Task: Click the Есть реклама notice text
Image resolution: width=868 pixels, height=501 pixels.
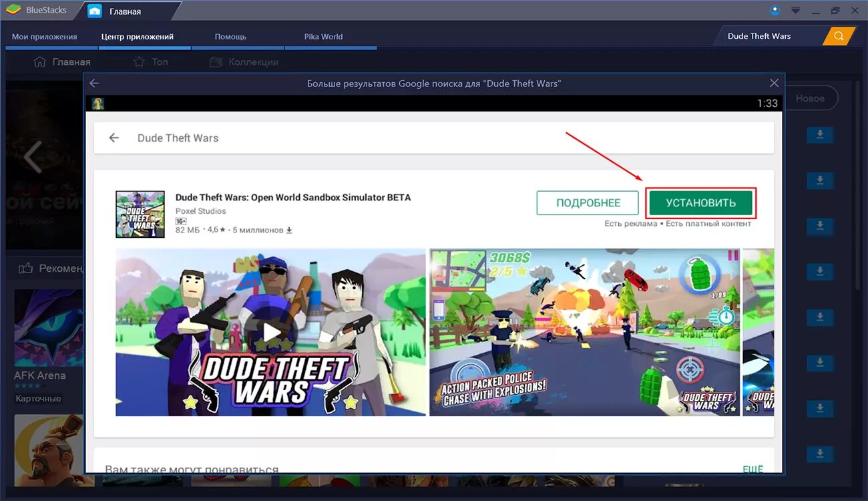Action: pos(630,224)
